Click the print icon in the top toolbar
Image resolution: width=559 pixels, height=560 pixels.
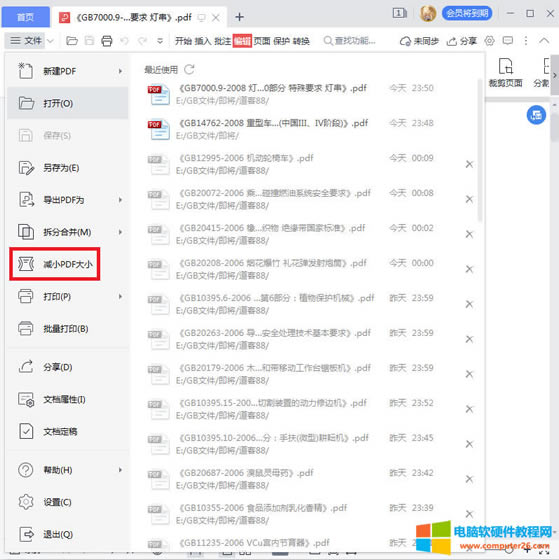pyautogui.click(x=106, y=41)
